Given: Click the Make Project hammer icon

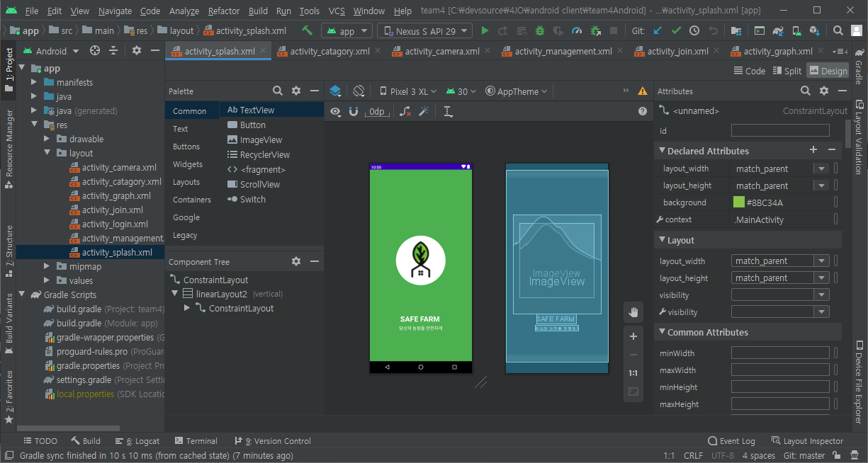Looking at the screenshot, I should point(307,31).
